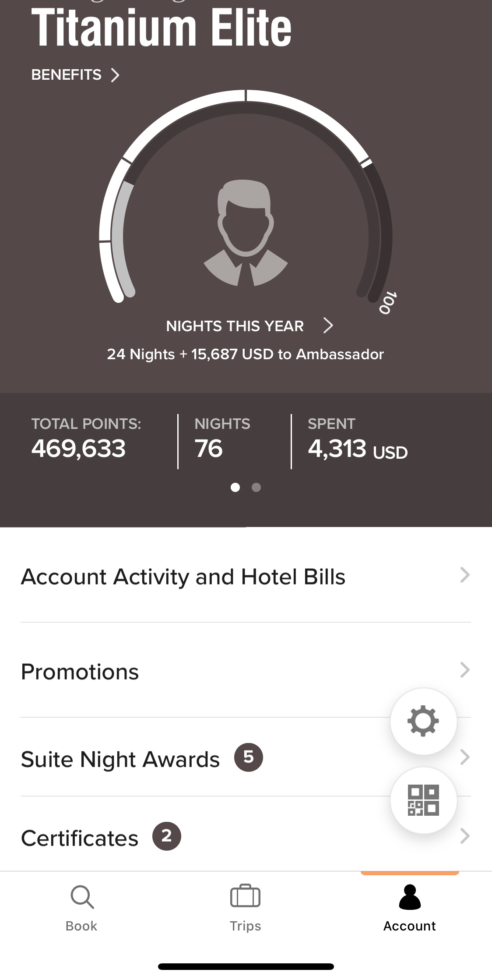Tap the Certificates count badge
492x980 pixels.
166,836
